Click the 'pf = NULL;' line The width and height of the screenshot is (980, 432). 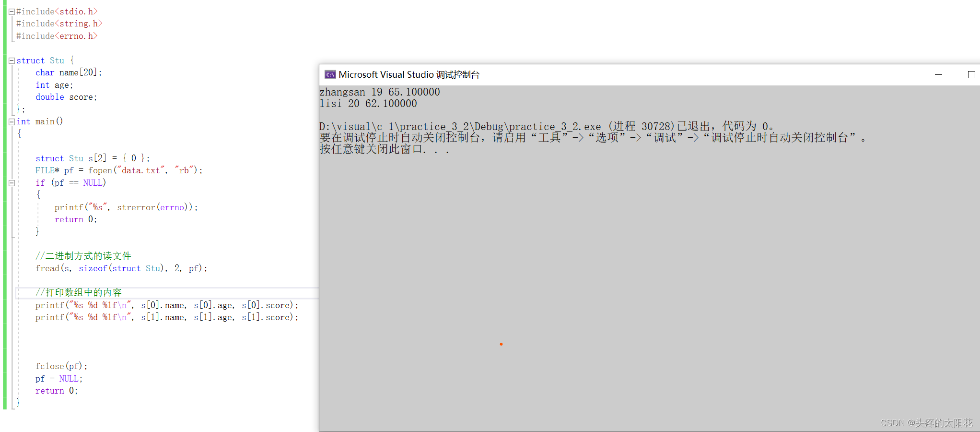[x=59, y=379]
